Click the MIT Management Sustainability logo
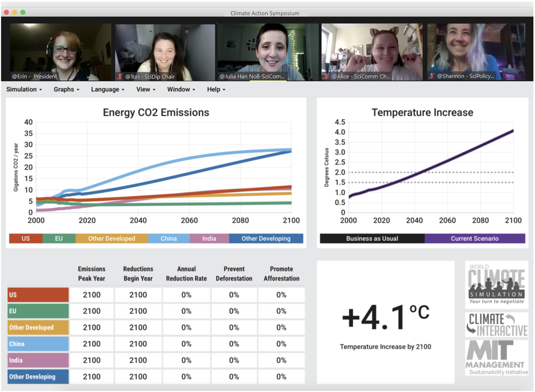This screenshot has width=535, height=392. click(496, 358)
